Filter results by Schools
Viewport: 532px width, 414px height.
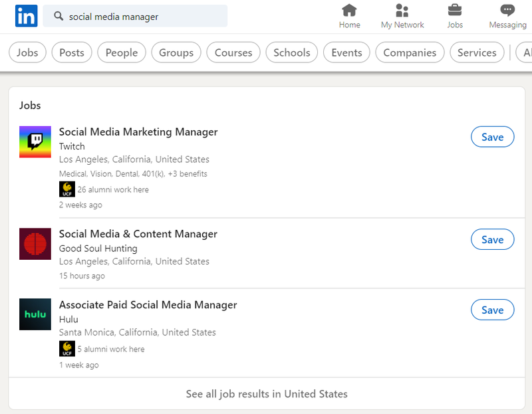[x=292, y=52]
